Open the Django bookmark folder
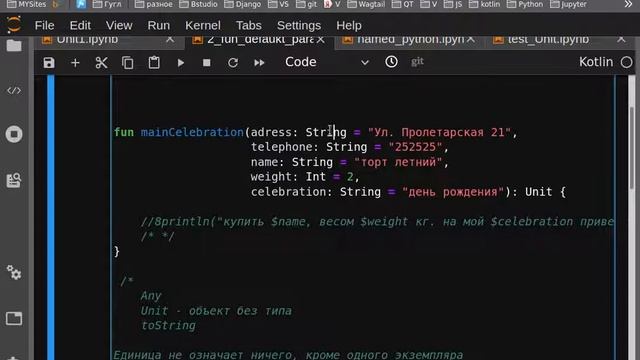Viewport: 640px width, 360px height. tap(242, 4)
